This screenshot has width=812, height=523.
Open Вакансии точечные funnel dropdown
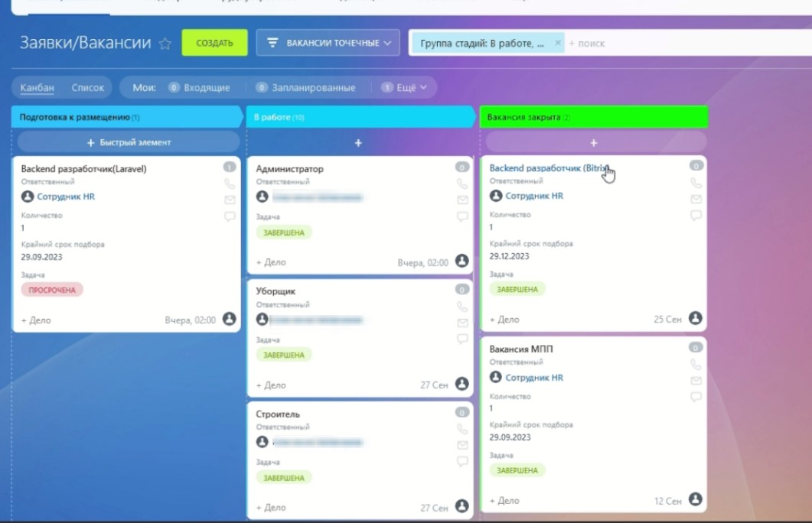coord(328,44)
